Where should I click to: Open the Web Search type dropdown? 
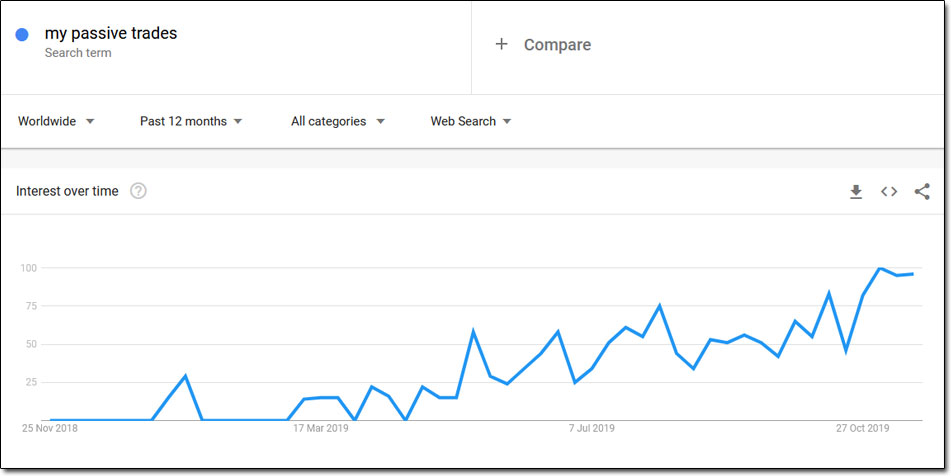(471, 121)
